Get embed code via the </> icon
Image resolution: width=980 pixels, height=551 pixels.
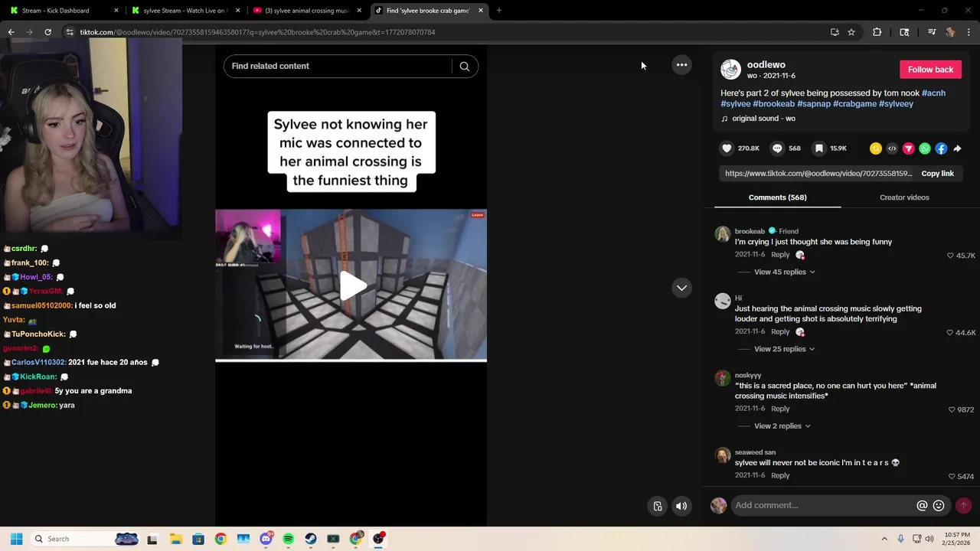[x=892, y=148]
